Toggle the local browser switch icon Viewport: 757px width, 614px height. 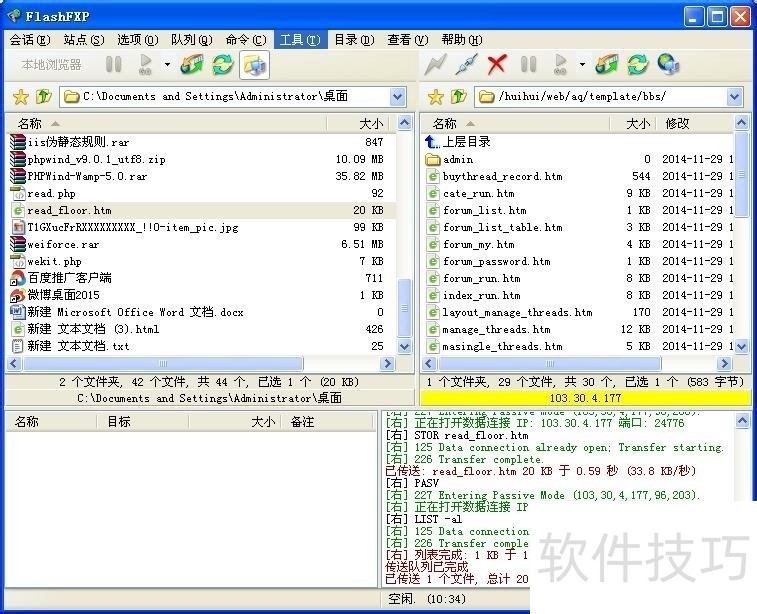(x=254, y=65)
